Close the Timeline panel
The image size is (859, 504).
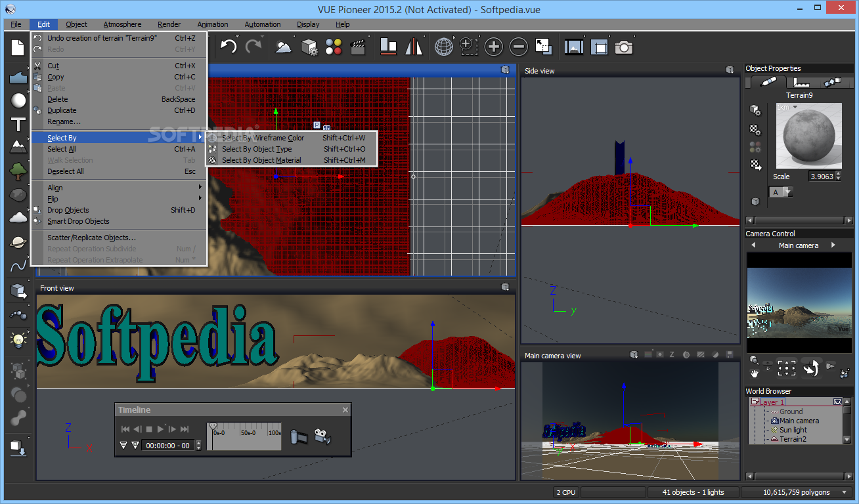345,410
